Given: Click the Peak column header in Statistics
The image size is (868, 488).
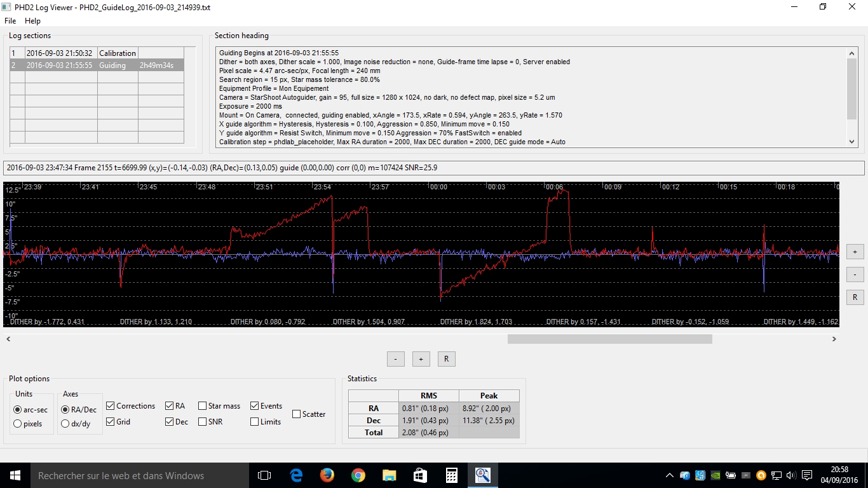Looking at the screenshot, I should (x=489, y=396).
